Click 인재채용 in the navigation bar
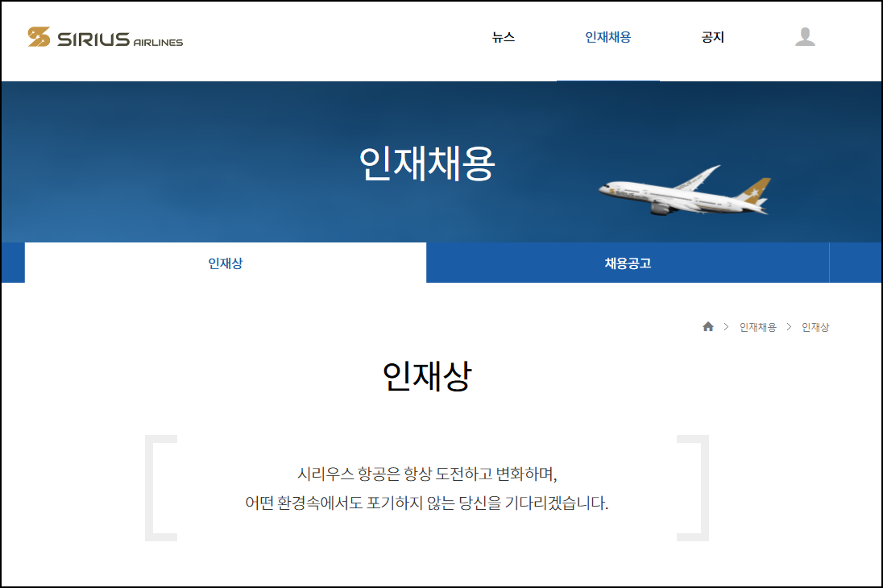883x588 pixels. click(x=608, y=37)
